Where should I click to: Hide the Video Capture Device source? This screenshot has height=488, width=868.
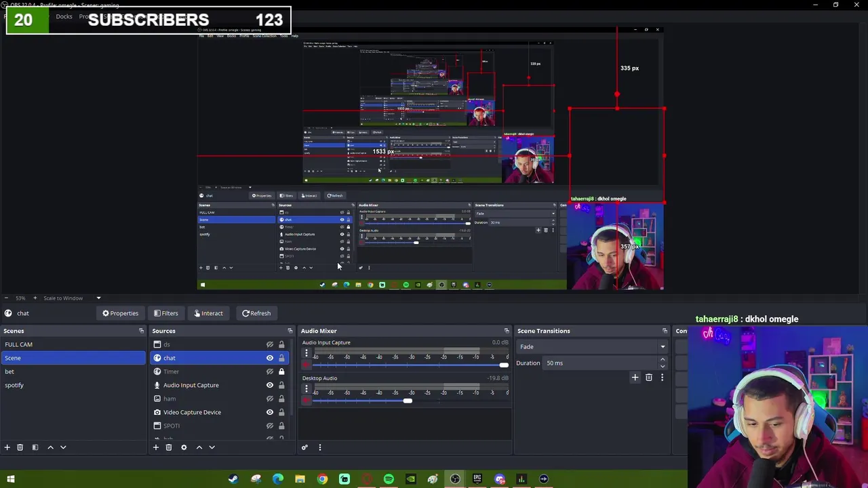pos(270,412)
